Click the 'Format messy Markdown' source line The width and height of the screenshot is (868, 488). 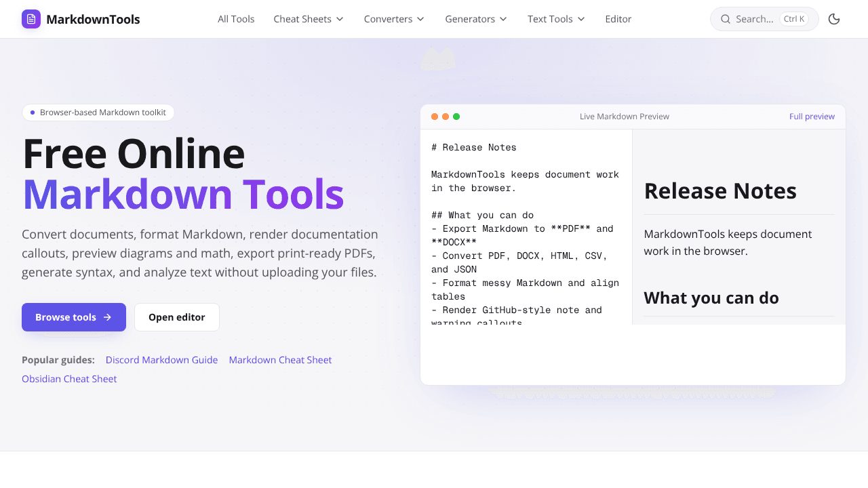(525, 289)
